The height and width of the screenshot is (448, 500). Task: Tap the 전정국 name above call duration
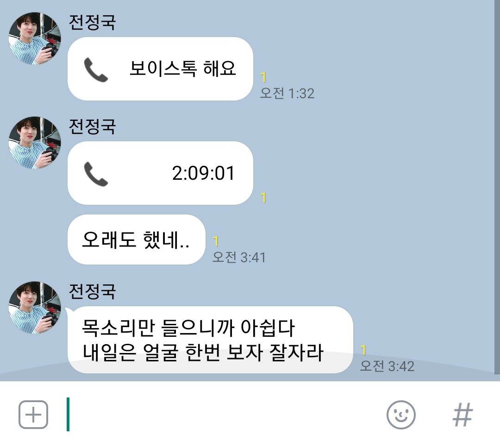[x=92, y=126]
